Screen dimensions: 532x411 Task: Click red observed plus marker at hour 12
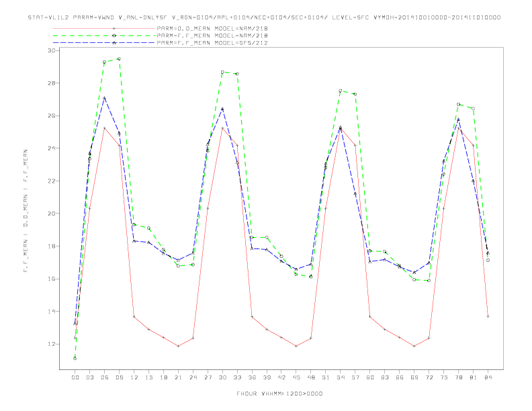[x=134, y=317]
